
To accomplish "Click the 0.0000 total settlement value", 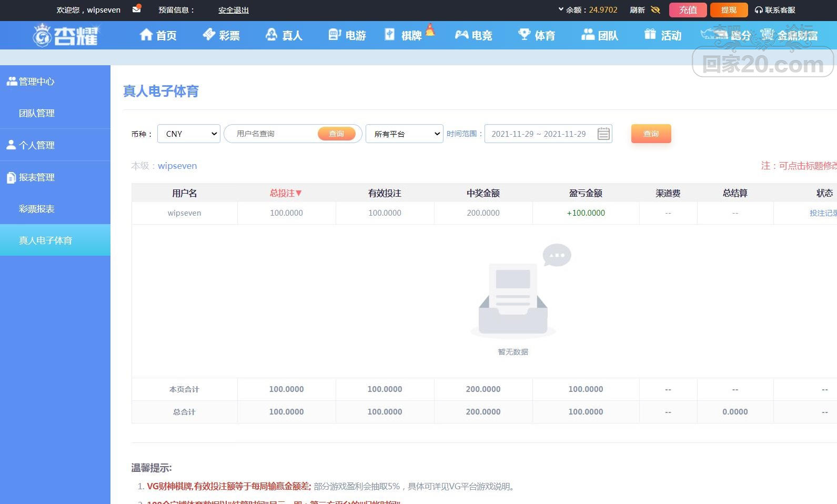I will pyautogui.click(x=735, y=412).
